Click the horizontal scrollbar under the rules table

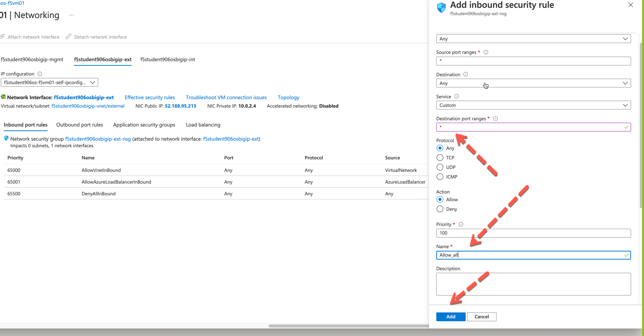(348, 326)
